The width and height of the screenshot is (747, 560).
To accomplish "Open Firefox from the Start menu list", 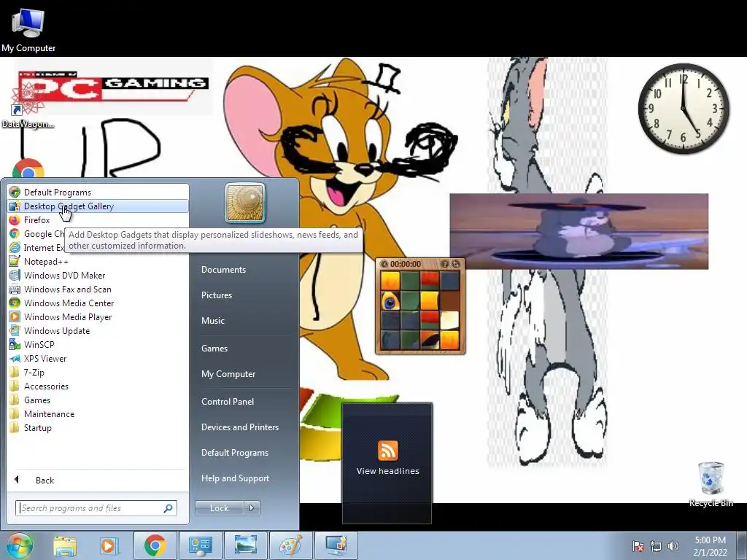I will [x=98, y=220].
